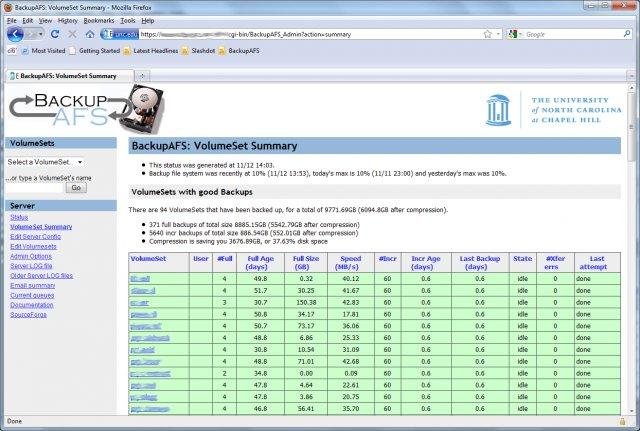This screenshot has height=431, width=640.
Task: Click the VolumeSet name text field
Action: 35,188
